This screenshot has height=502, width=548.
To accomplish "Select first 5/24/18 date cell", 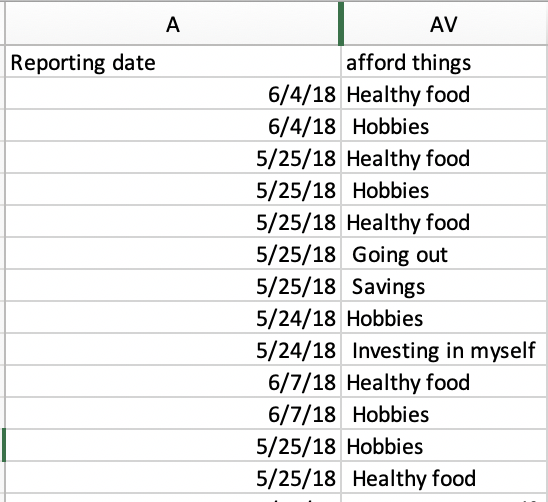I will coord(173,317).
